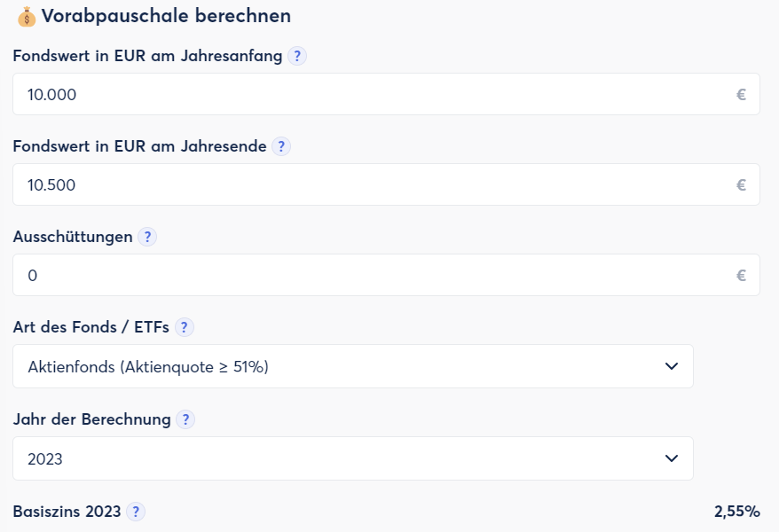Image resolution: width=779 pixels, height=532 pixels.
Task: Click the Vorabpauschale berechnen heading
Action: 166,16
